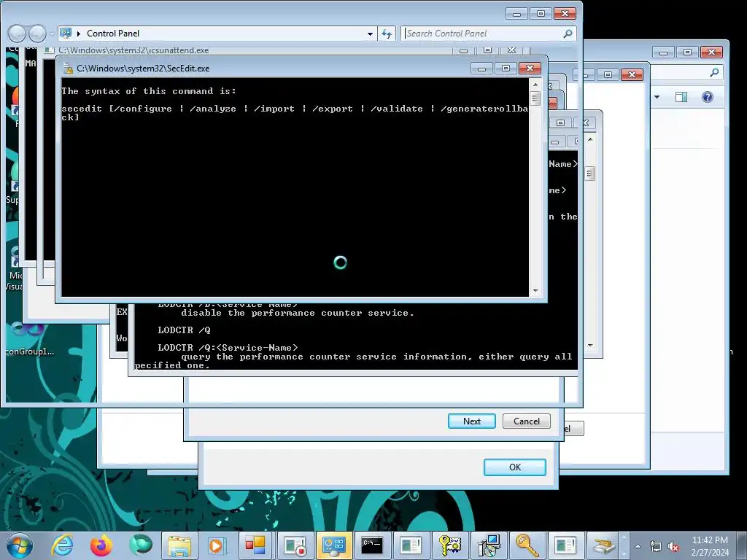Open the view options dropdown in the rear window
747x560 pixels.
click(657, 97)
